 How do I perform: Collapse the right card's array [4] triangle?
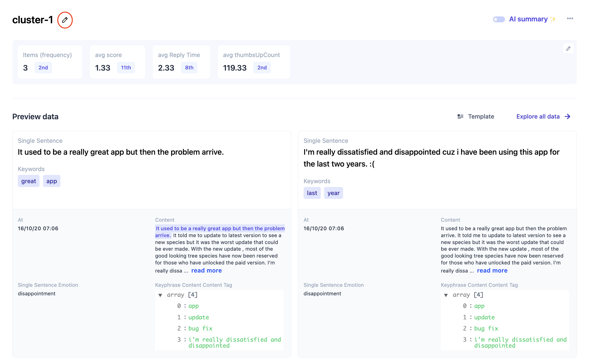446,295
